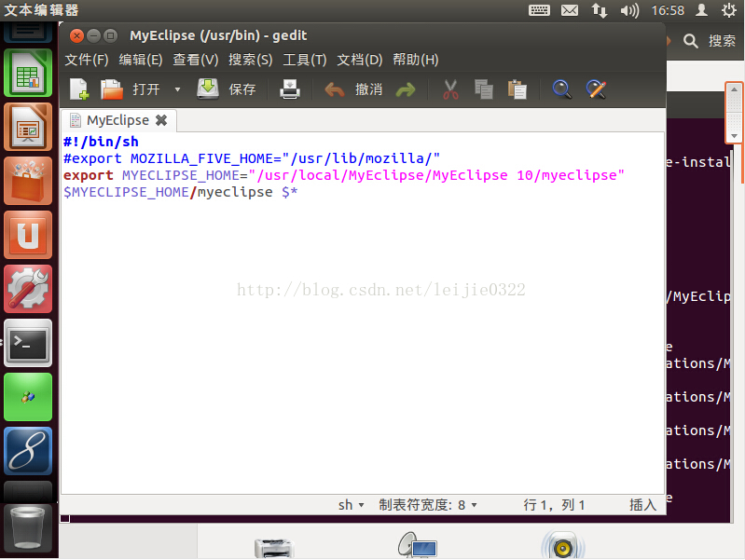Click the #!/bin/sh line
This screenshot has height=560, width=745.
click(x=102, y=142)
